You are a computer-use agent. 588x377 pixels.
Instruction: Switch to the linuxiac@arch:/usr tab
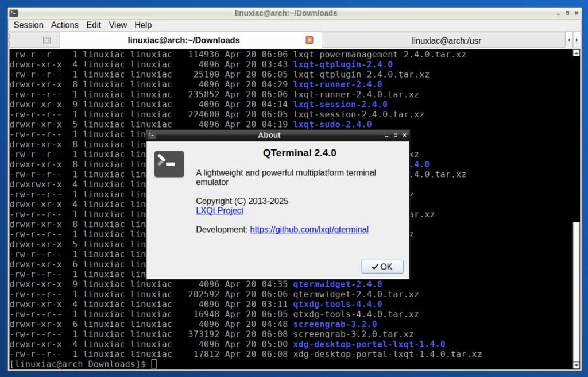(447, 40)
